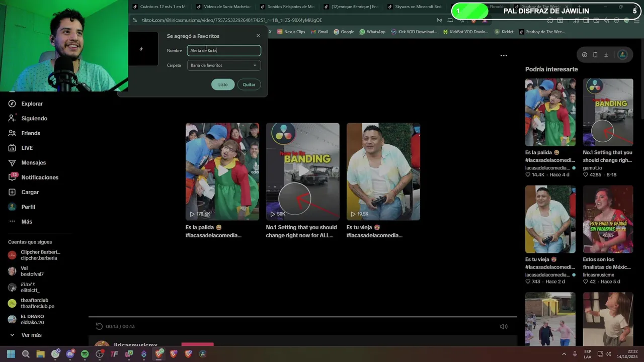Switch to Videos de Sunix Machetaz tab
644x362 pixels.
223,7
